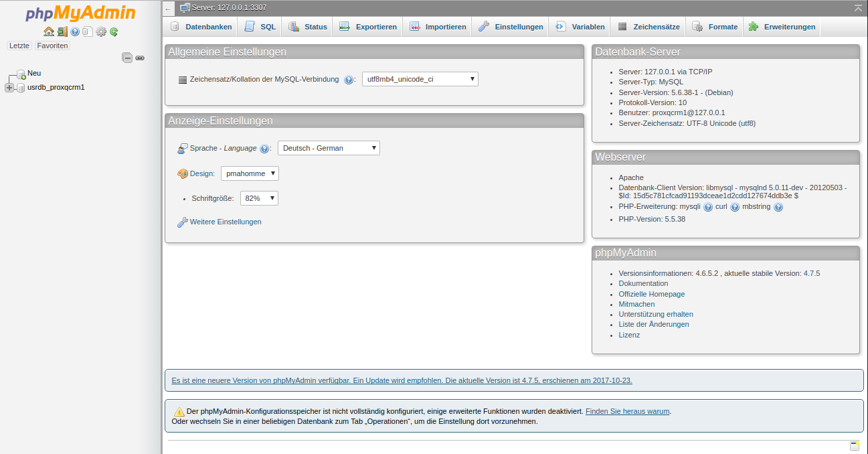Click help icon beside the mbstring extension
Image resolution: width=868 pixels, height=454 pixels.
[x=778, y=208]
